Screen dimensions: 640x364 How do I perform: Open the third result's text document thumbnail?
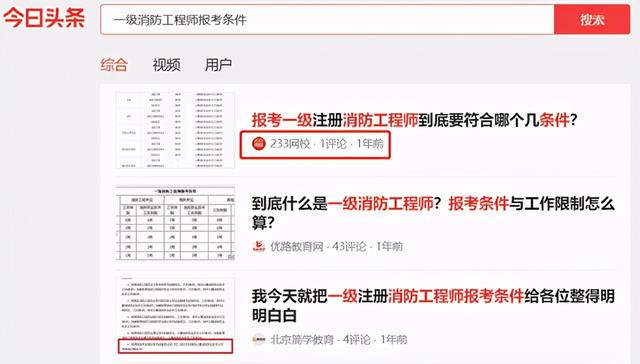click(x=175, y=316)
